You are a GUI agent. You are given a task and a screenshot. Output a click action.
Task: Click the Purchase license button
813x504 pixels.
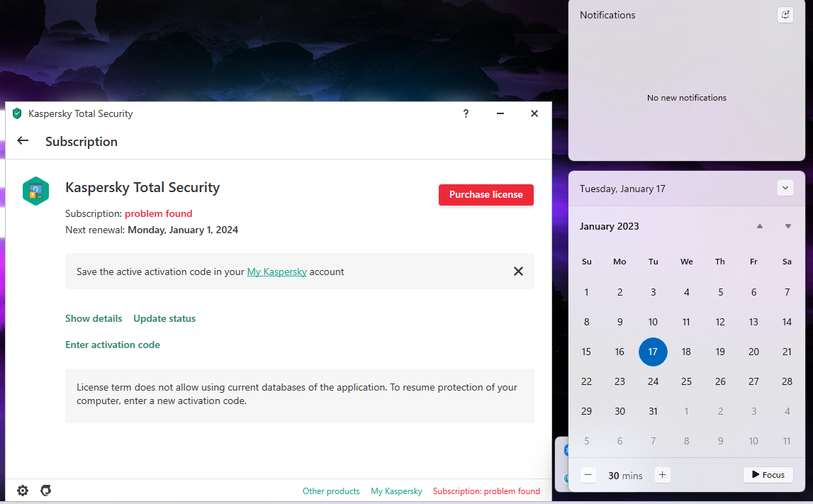(x=486, y=195)
